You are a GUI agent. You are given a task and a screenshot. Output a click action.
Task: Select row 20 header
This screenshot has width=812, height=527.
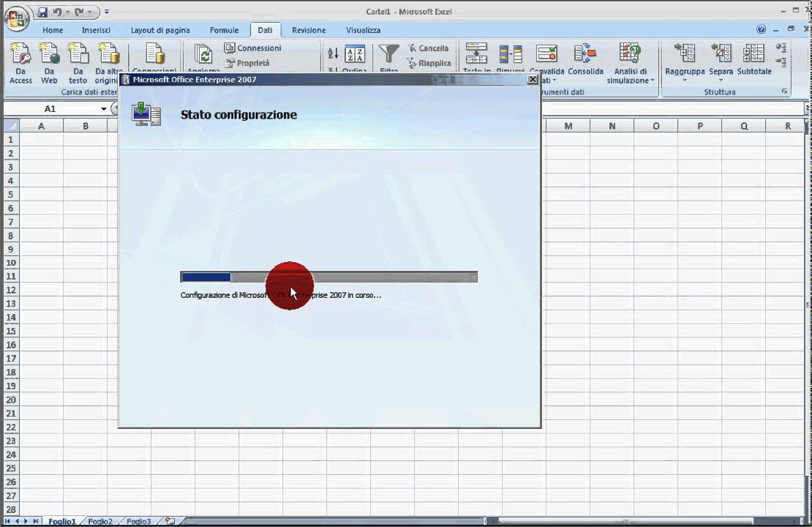[11, 400]
